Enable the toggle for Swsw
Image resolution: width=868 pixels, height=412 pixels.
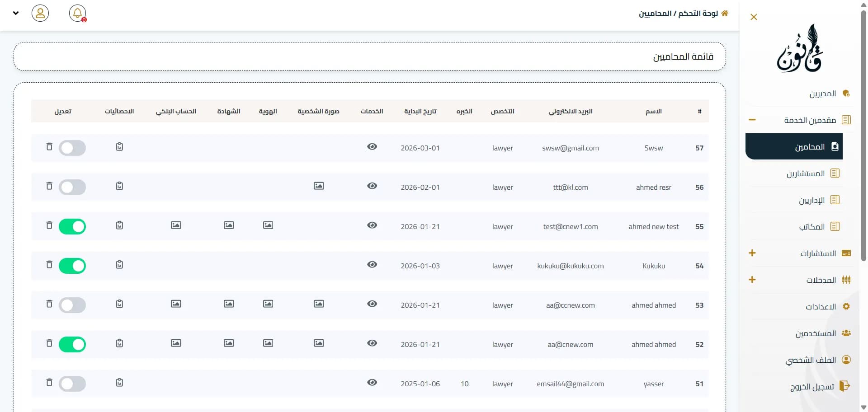(72, 148)
